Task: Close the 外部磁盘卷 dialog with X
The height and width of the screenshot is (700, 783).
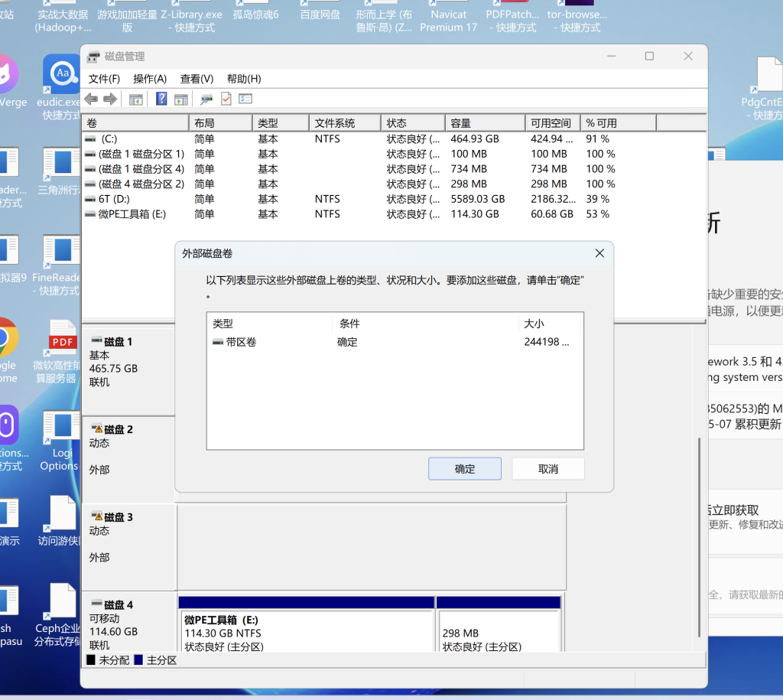Action: [x=599, y=253]
